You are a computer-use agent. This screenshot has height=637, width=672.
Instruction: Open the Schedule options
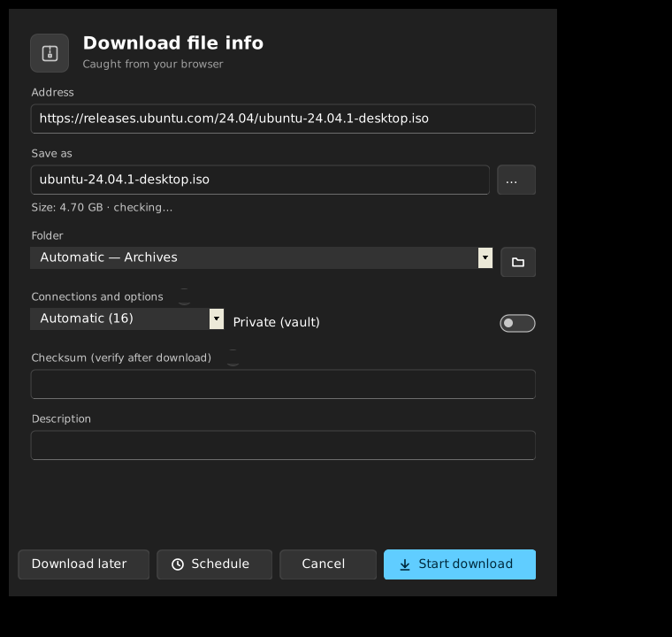pyautogui.click(x=214, y=564)
